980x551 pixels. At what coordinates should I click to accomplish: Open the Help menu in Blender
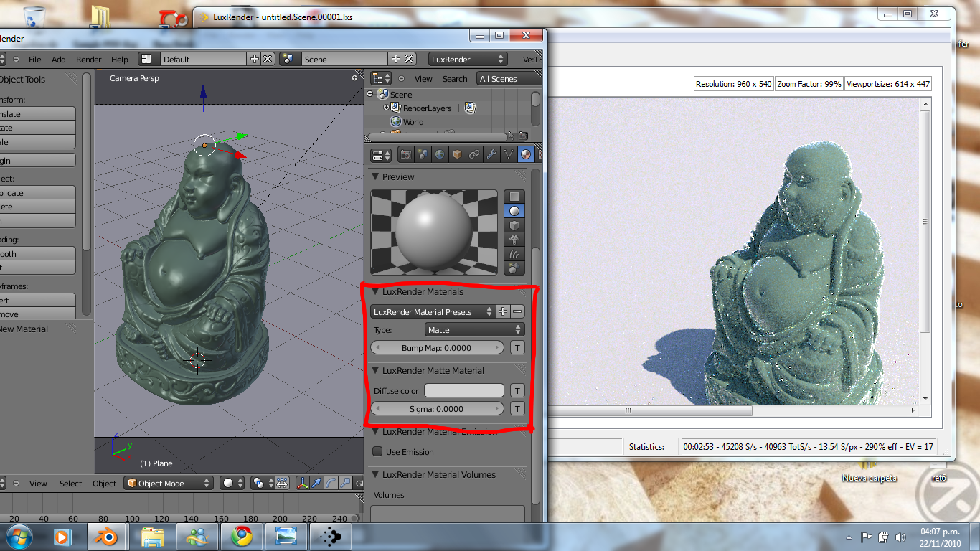point(120,60)
